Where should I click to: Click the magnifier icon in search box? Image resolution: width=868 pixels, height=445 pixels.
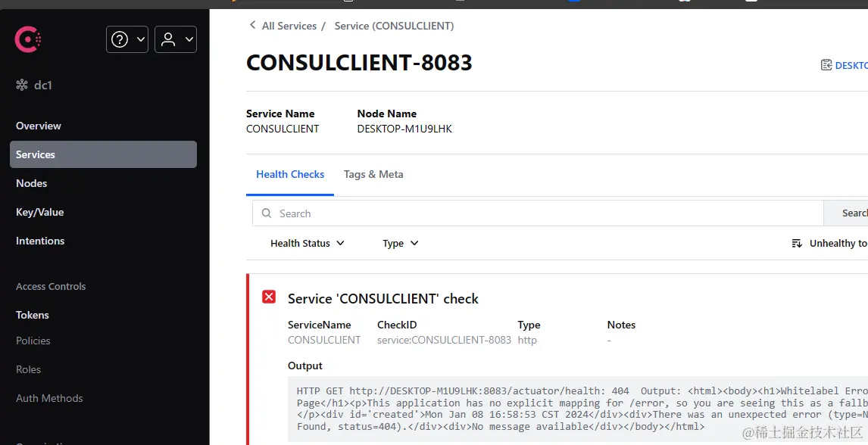click(267, 213)
